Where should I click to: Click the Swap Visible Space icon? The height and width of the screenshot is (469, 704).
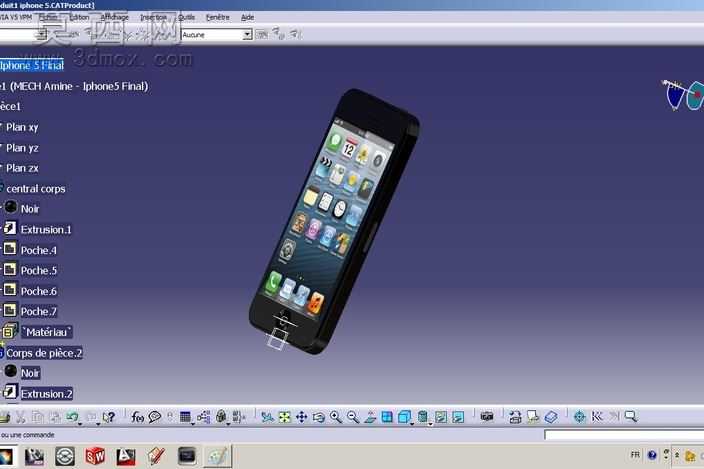coord(458,417)
